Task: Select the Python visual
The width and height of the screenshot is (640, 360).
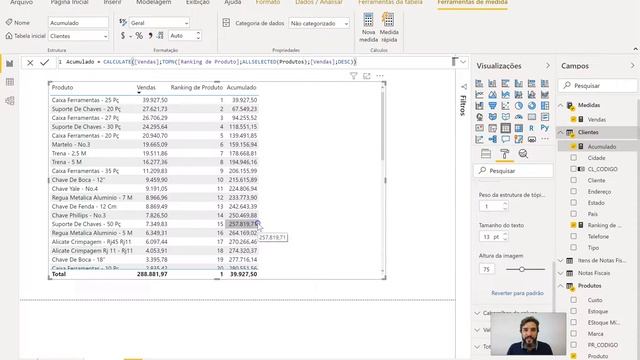Action: 544,128
